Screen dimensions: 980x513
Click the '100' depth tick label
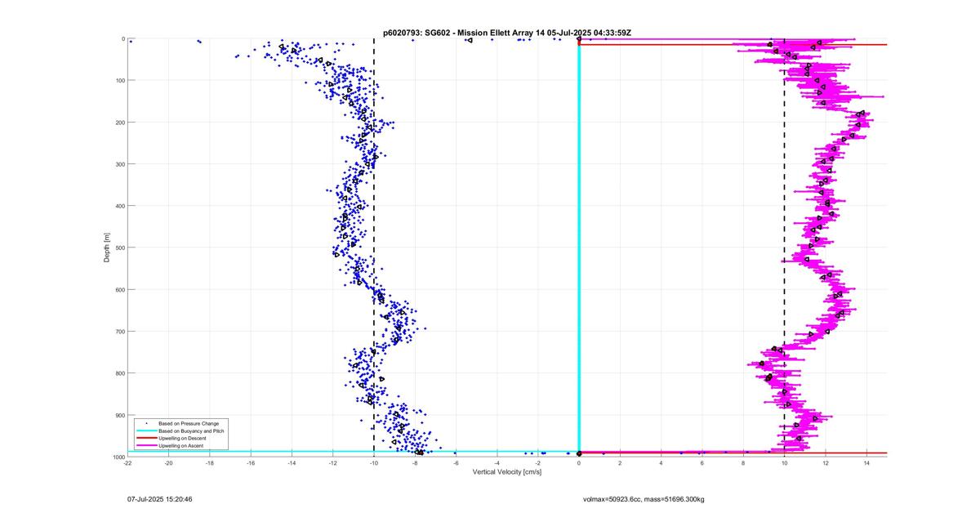pos(119,80)
